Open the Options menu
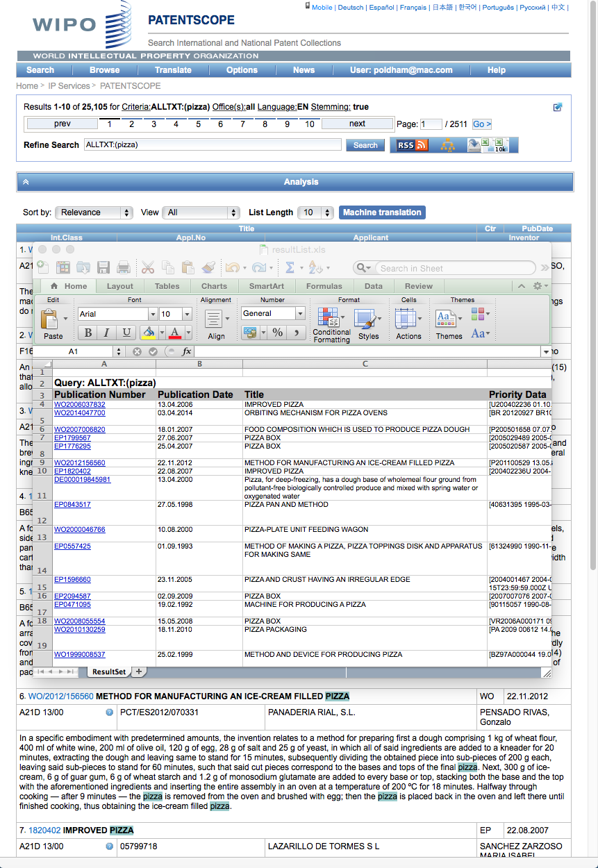598x868 pixels. (x=242, y=70)
